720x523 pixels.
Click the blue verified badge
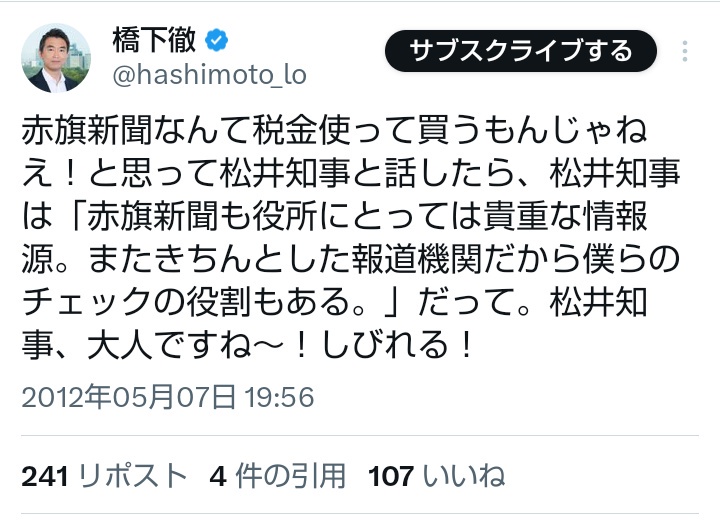click(216, 42)
